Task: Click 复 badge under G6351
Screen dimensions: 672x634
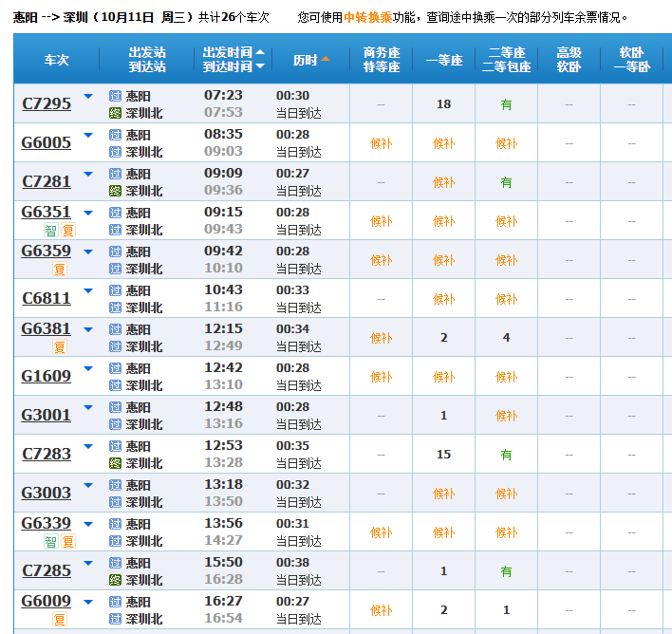Action: click(68, 231)
